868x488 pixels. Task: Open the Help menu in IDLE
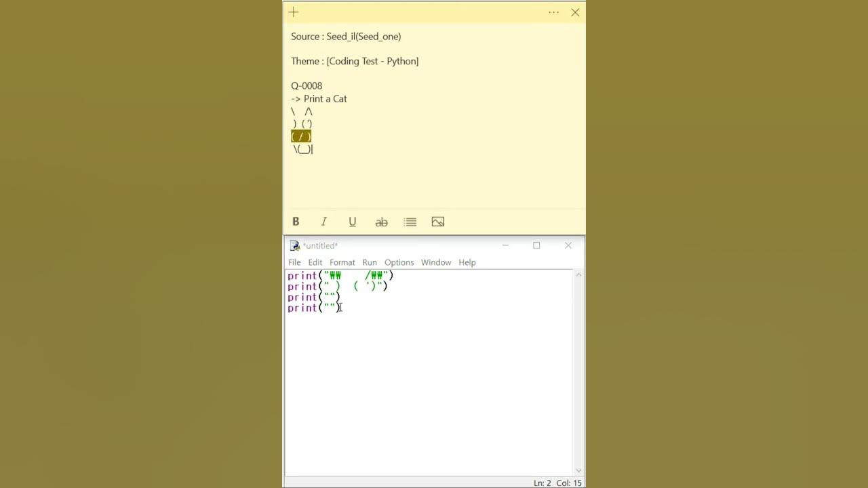point(467,262)
